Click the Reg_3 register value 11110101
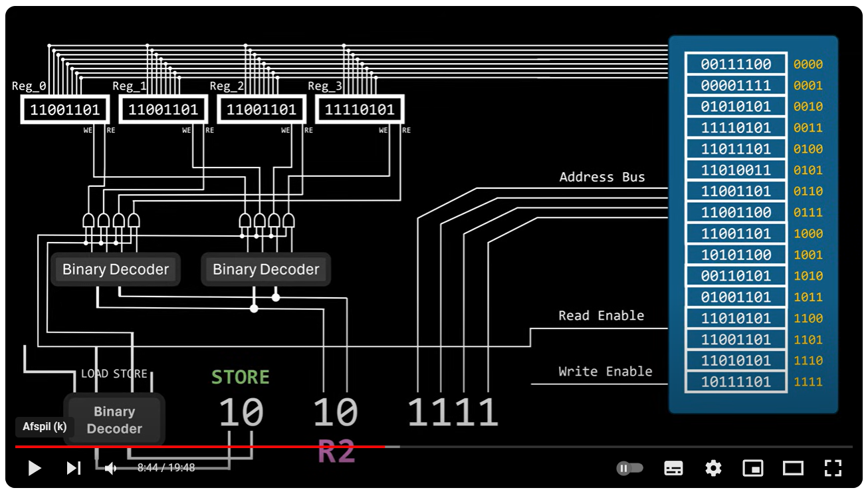The width and height of the screenshot is (868, 492). click(360, 110)
